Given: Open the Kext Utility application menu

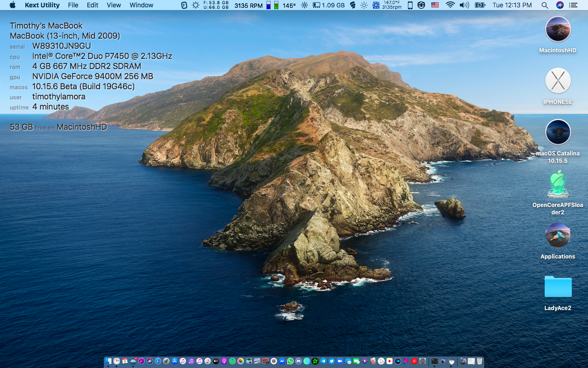Looking at the screenshot, I should (42, 5).
